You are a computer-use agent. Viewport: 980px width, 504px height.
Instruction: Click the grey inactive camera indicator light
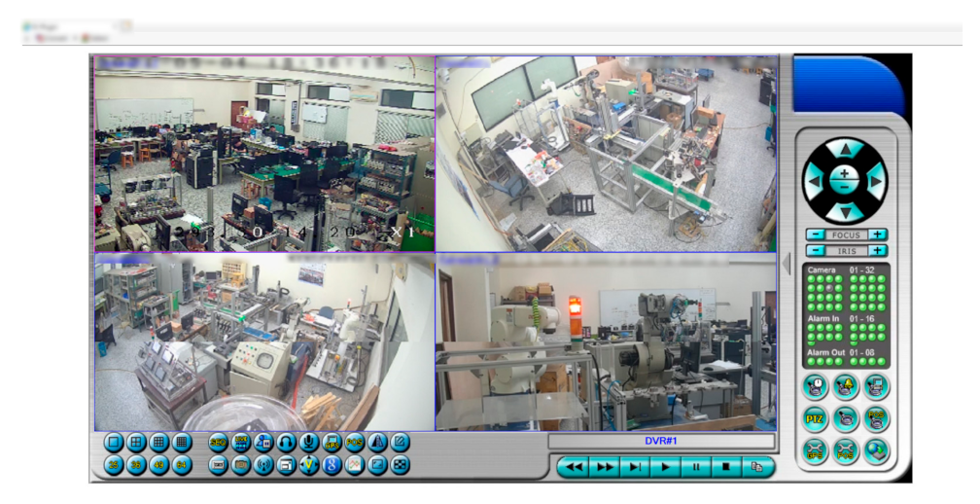coord(830,288)
